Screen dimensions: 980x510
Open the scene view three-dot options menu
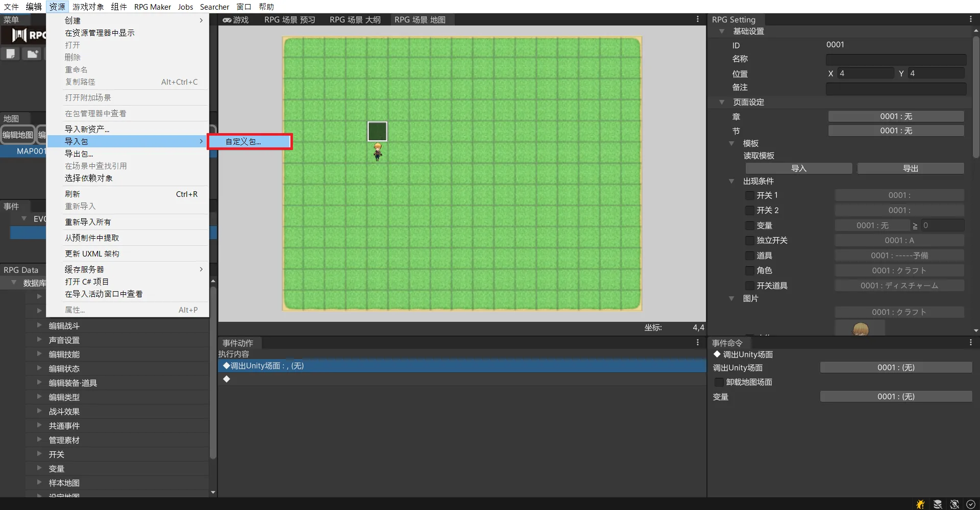point(698,19)
